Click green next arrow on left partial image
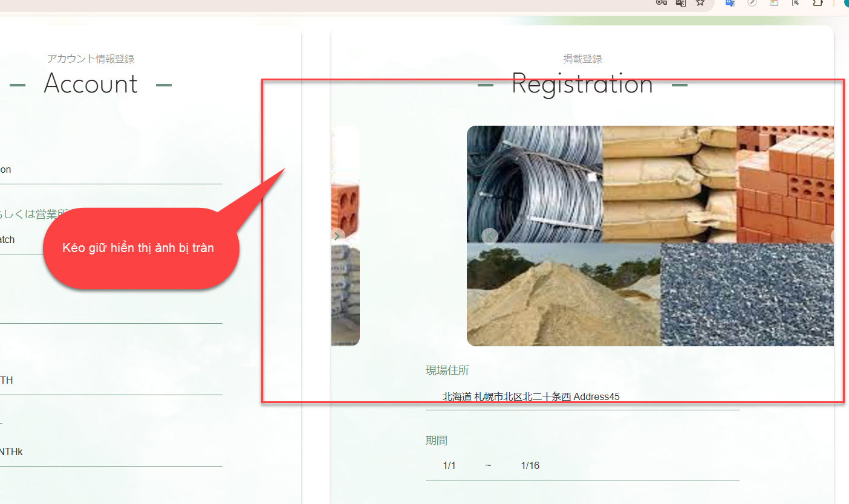 coord(337,236)
